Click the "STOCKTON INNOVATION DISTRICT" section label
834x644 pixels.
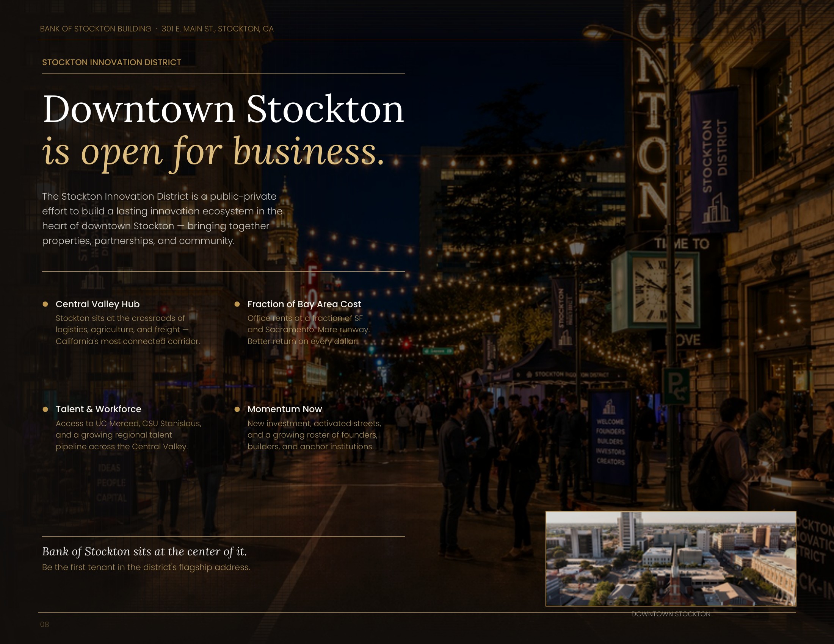coord(111,62)
